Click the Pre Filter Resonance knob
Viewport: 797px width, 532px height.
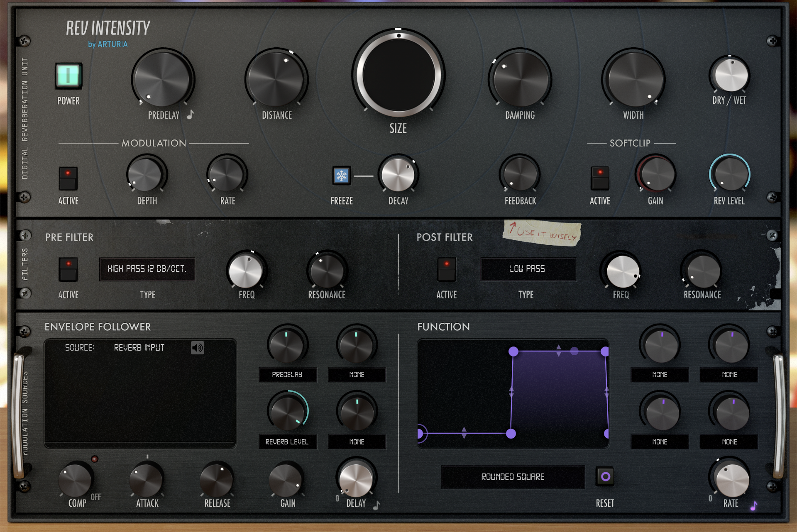click(327, 271)
